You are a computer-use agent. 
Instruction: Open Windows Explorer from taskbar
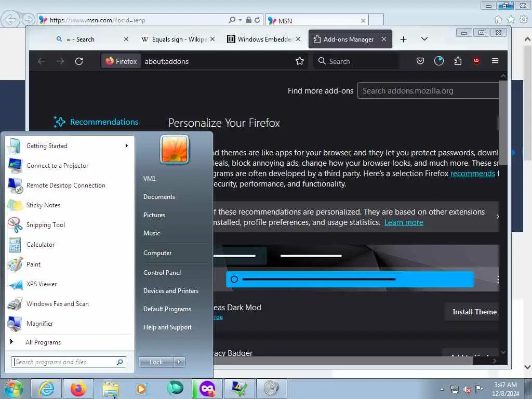pos(111,389)
